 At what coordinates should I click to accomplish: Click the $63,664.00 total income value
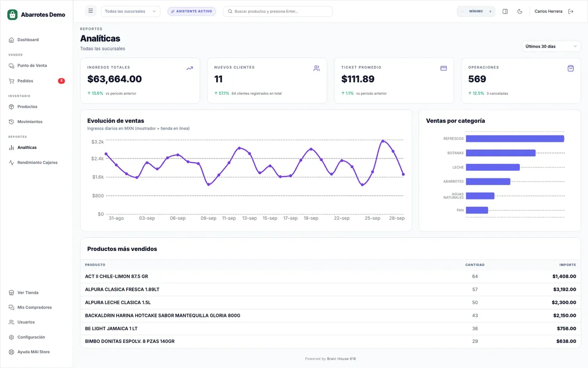[115, 79]
